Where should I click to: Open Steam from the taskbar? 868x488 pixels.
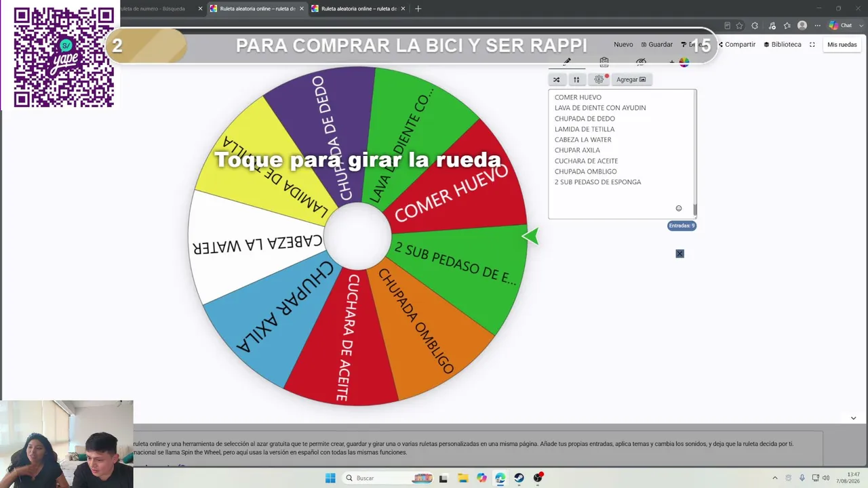click(x=519, y=478)
